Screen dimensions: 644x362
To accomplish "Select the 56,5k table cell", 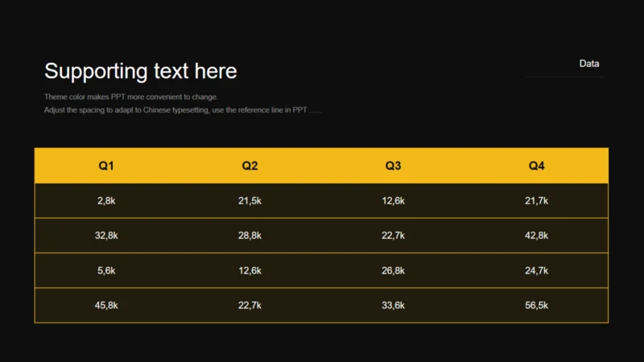I will point(536,306).
